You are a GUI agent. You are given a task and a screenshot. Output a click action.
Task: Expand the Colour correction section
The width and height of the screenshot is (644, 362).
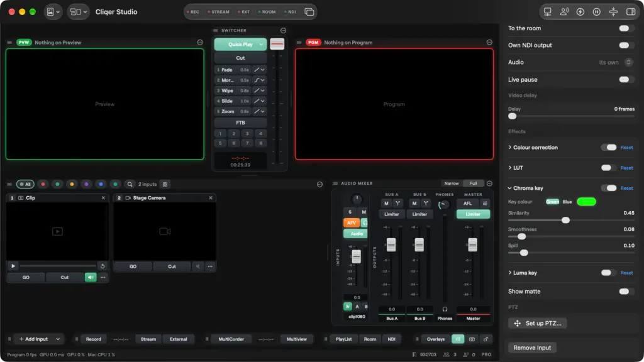509,147
